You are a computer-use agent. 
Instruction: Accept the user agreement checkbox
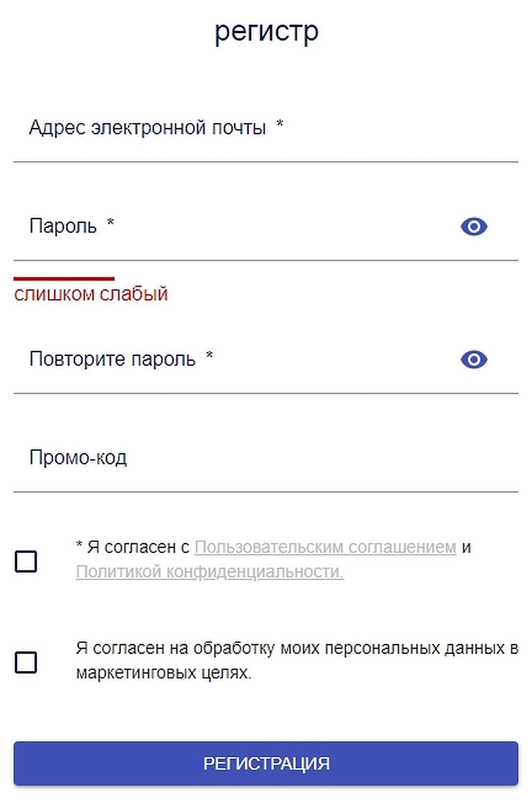coord(26,561)
